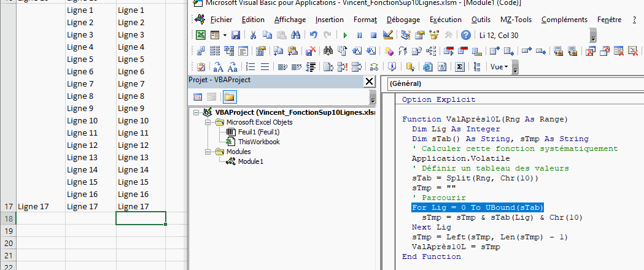Image resolution: width=644 pixels, height=270 pixels.
Task: Select Module1 in the project tree
Action: pos(250,161)
